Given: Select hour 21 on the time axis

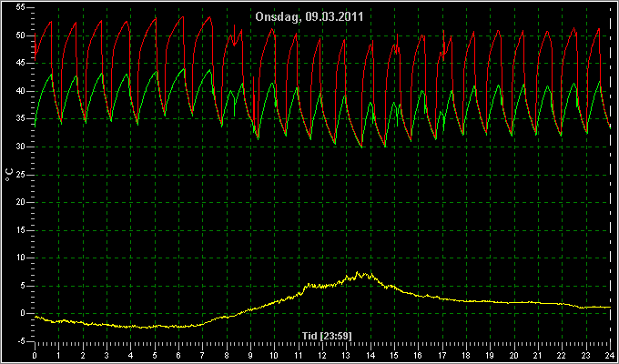Looking at the screenshot, I should (538, 355).
